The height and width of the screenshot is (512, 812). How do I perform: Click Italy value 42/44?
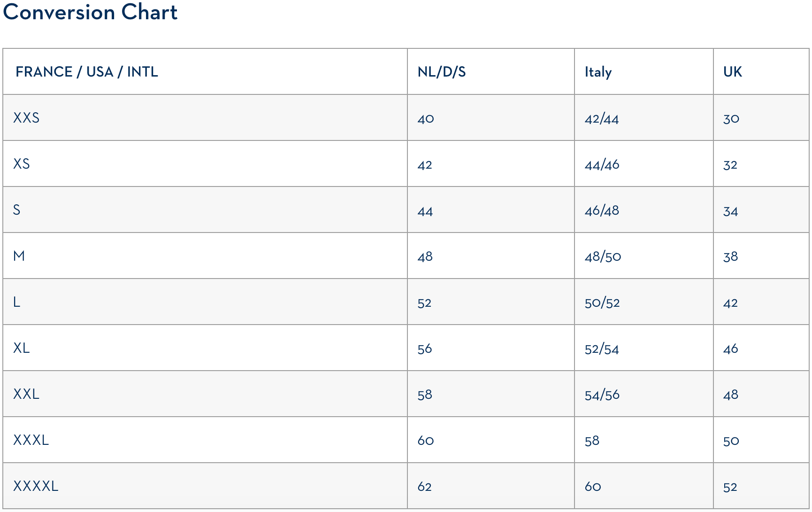pos(601,118)
